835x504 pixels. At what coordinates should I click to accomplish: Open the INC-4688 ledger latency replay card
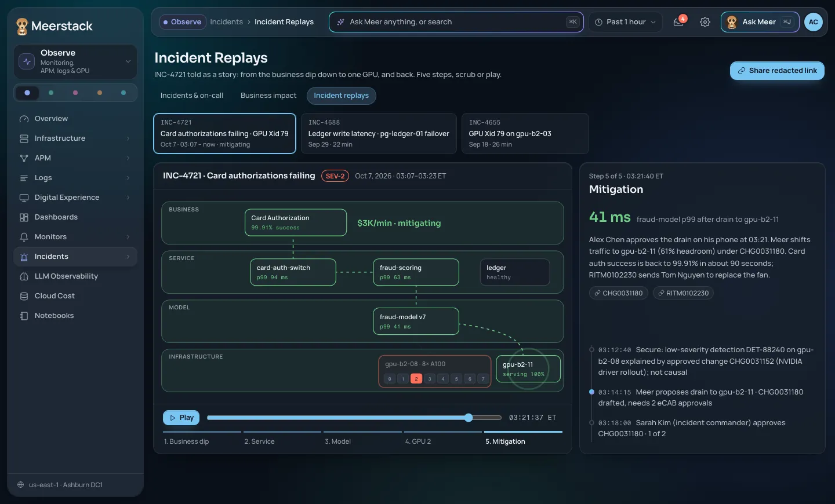click(379, 134)
